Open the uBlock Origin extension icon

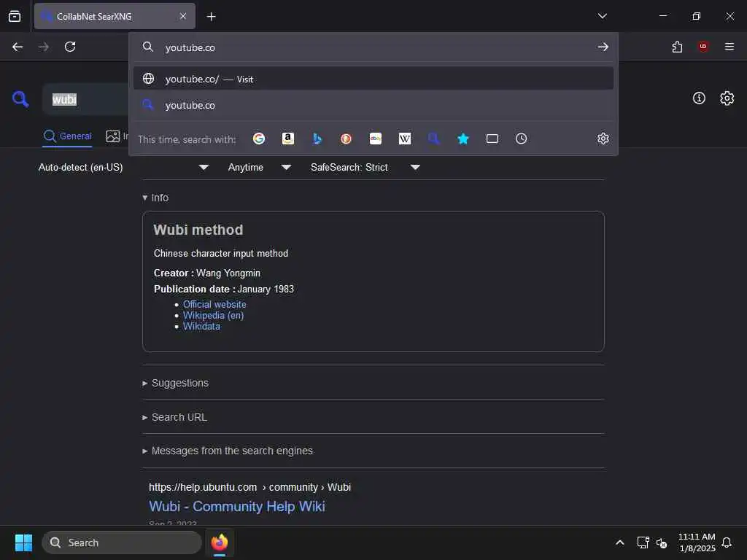(703, 47)
